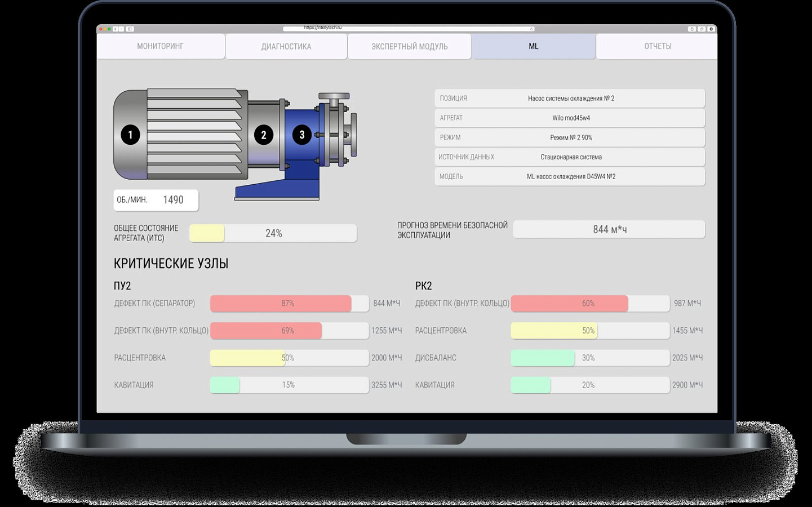The width and height of the screenshot is (812, 507).
Task: Open the ЭКСПЕРТНЫЙ МОДУЛЬ tab
Action: (410, 46)
